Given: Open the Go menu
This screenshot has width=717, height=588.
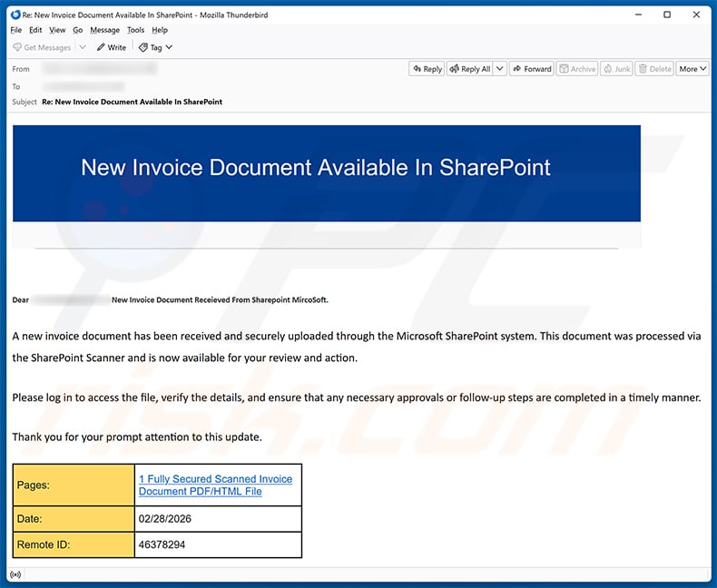Looking at the screenshot, I should point(78,30).
